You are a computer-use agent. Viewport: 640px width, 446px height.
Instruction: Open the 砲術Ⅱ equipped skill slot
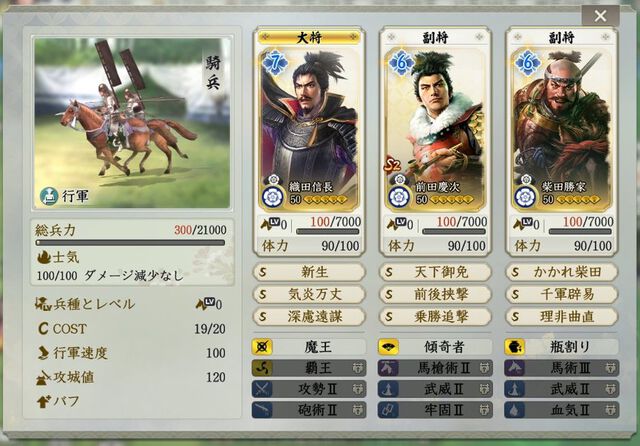pos(309,410)
